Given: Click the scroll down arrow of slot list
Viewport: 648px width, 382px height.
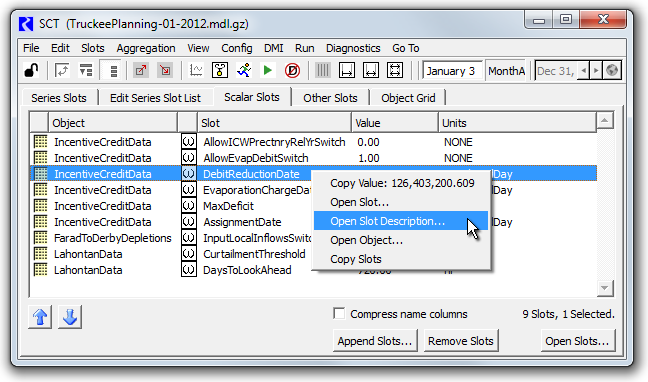Looking at the screenshot, I should tap(605, 288).
